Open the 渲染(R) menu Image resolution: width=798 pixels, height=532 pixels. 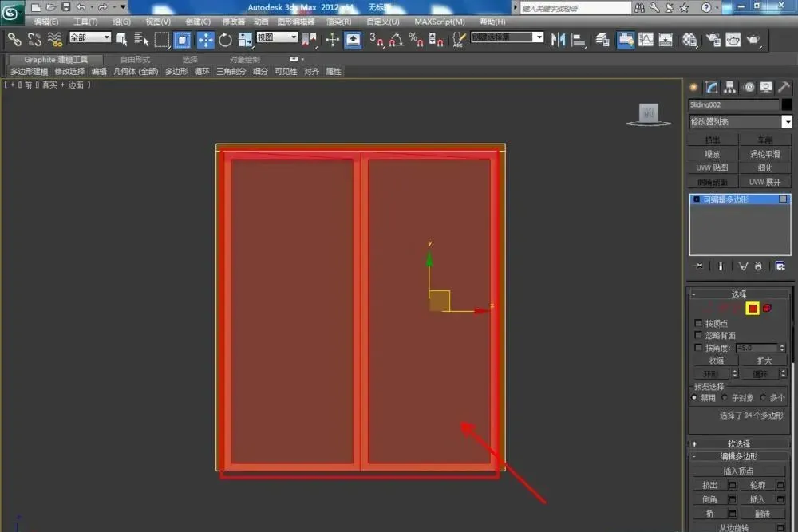click(x=338, y=22)
